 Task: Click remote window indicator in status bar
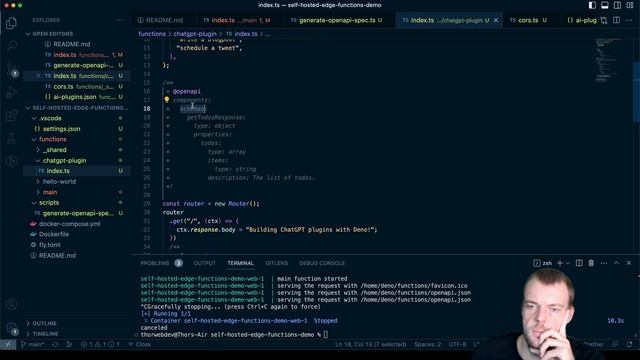pos(8,344)
